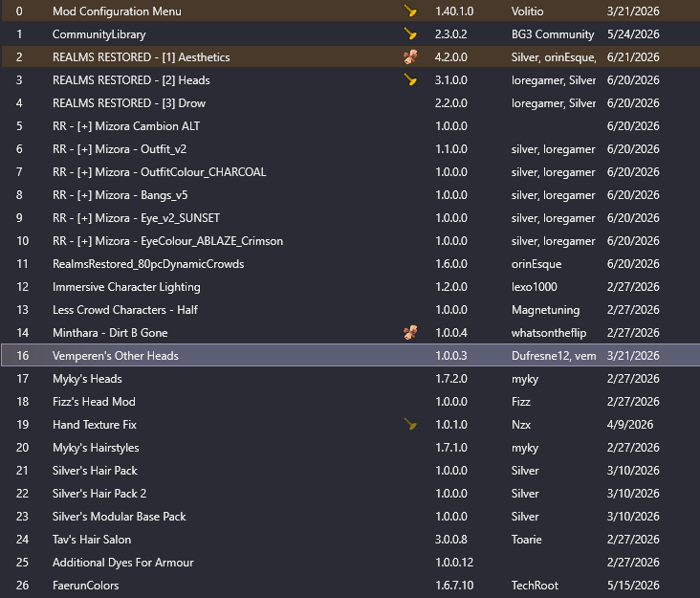The width and height of the screenshot is (700, 598).
Task: Select Silver's Hair Pack 2 mod
Action: click(99, 494)
